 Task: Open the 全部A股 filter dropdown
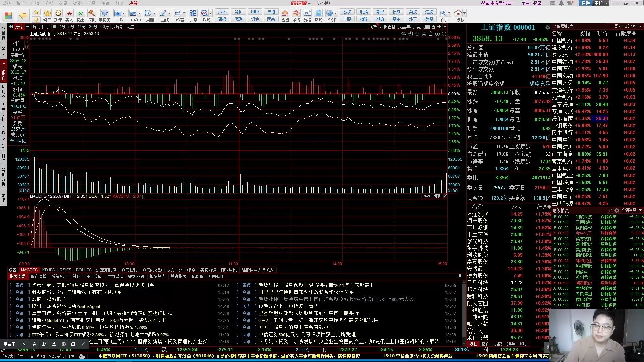tap(632, 210)
